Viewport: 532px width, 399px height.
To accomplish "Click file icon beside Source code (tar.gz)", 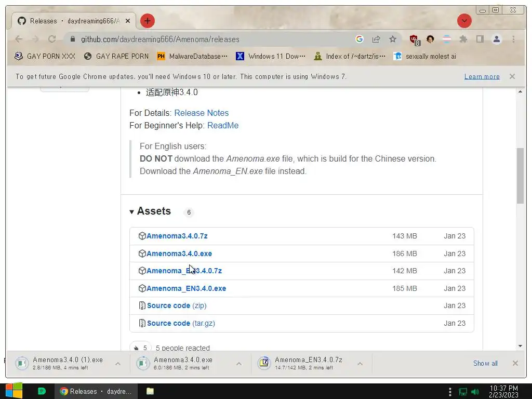I will pos(142,323).
